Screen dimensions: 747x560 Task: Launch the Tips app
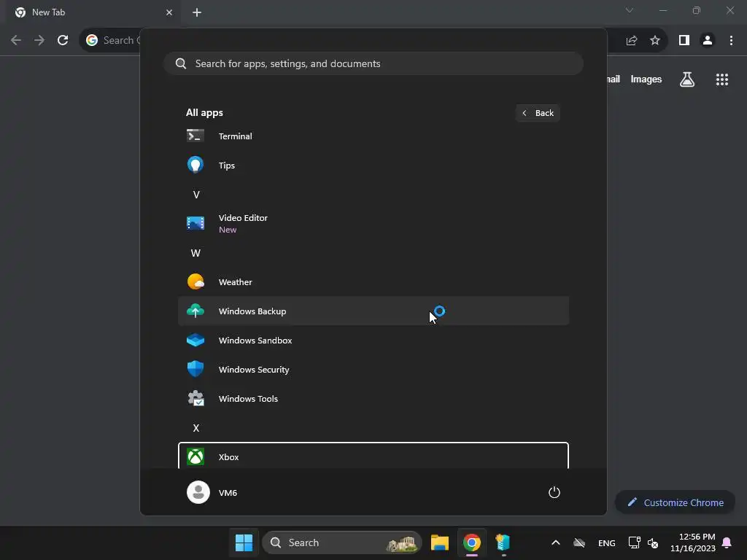coord(373,166)
